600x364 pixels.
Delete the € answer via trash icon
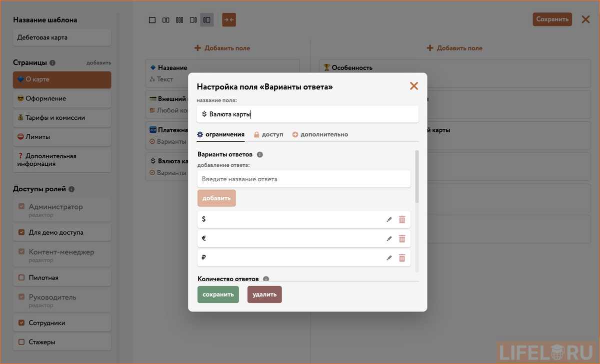[402, 238]
